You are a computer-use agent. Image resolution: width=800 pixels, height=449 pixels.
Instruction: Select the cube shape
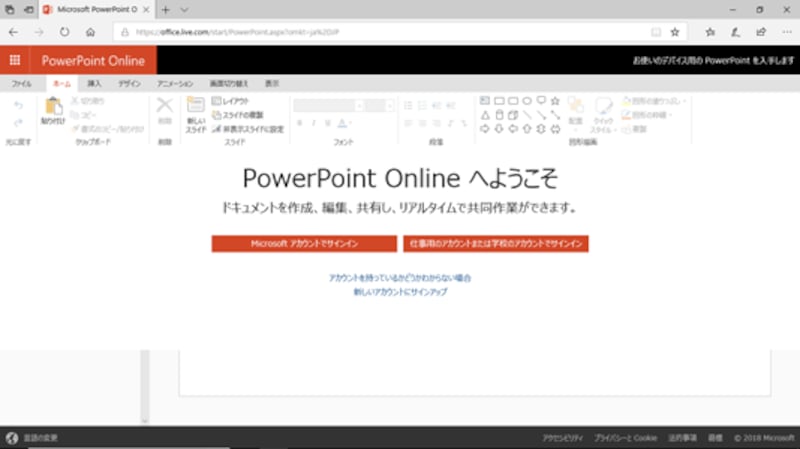coord(513,115)
